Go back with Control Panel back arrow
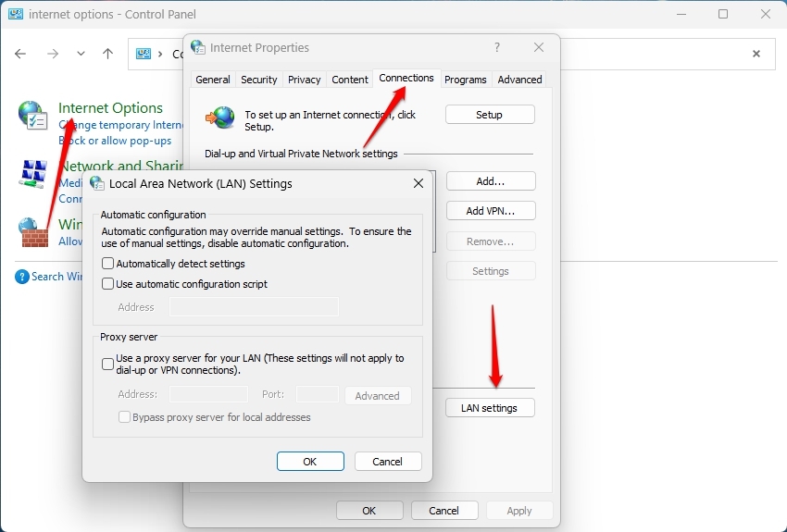Viewport: 787px width, 532px height. [x=20, y=54]
